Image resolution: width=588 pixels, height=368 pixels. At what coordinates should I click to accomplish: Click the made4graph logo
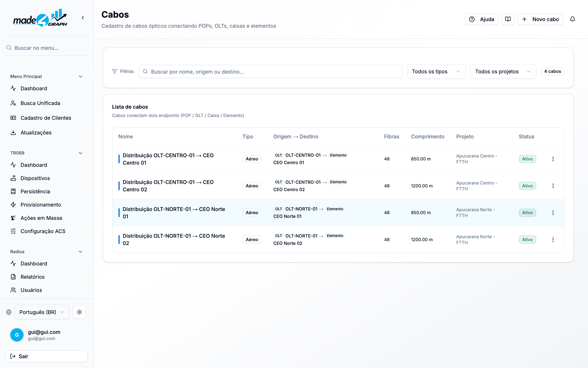click(40, 18)
